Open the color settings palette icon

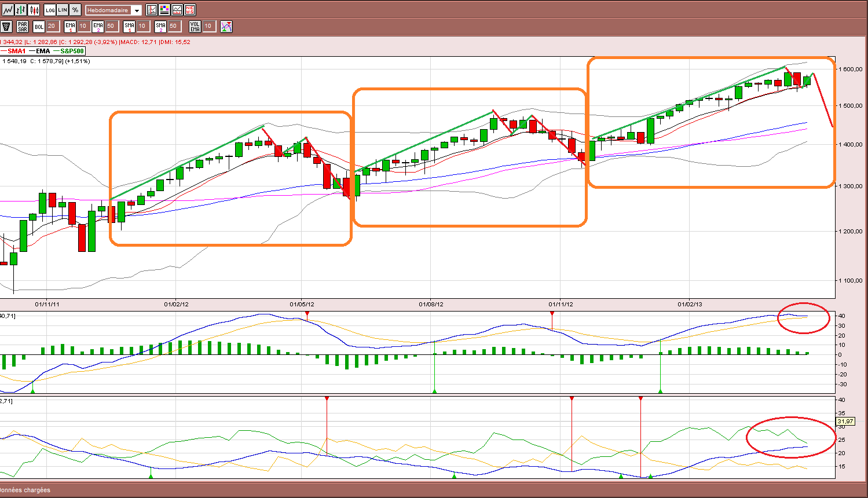pos(164,10)
